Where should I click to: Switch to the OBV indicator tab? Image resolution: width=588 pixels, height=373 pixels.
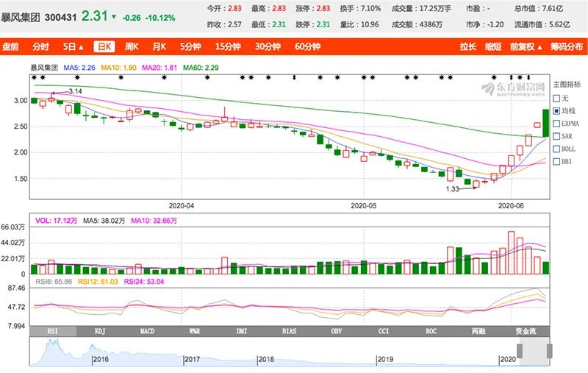(x=337, y=331)
